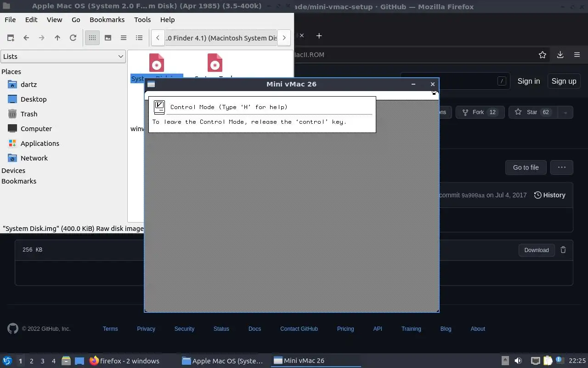Screen dimensions: 588x368
Task: Click the clipboard tray icon
Action: (x=548, y=361)
